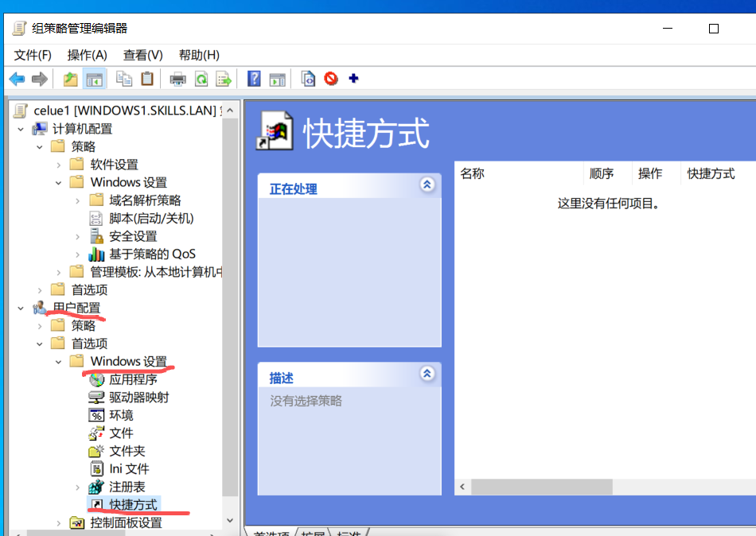Screen dimensions: 756x536
Task: Click the red prohibition icon in toolbar
Action: 330,79
